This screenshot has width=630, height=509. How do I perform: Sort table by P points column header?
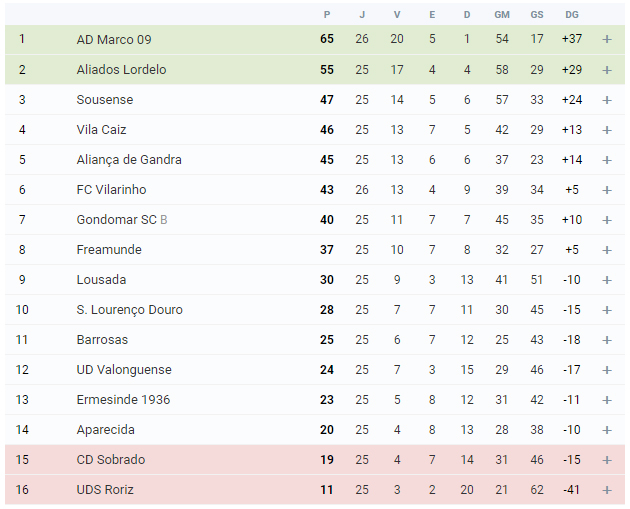[x=327, y=15]
